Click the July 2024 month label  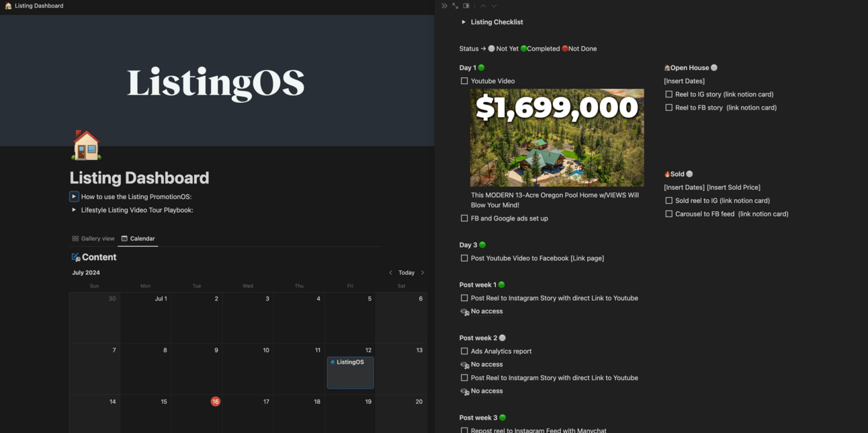click(86, 273)
